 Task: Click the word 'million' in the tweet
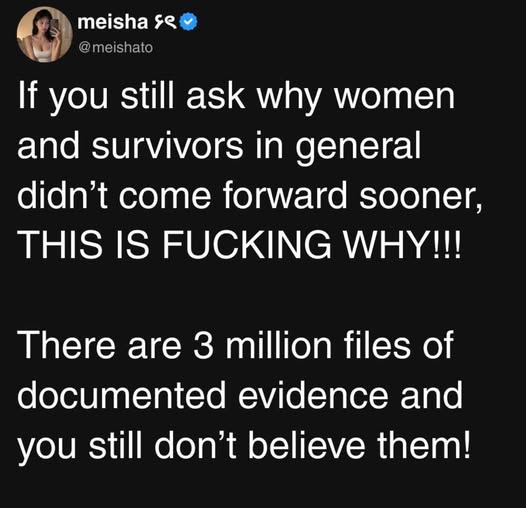278,345
